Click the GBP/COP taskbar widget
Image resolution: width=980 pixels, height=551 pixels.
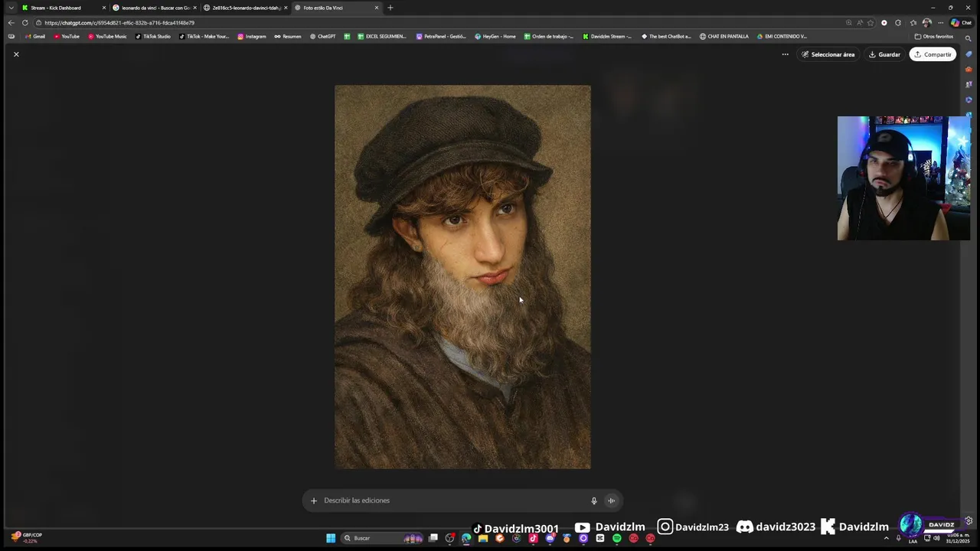[x=27, y=537]
